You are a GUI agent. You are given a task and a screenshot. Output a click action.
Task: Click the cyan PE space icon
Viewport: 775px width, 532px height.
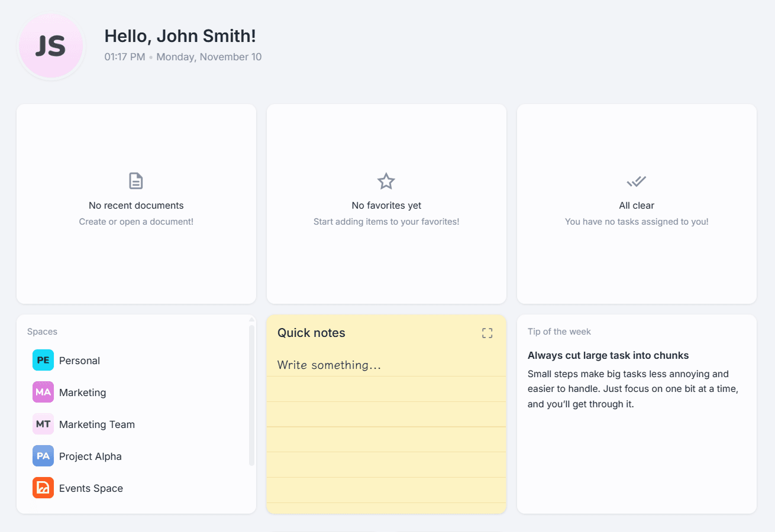pyautogui.click(x=43, y=361)
